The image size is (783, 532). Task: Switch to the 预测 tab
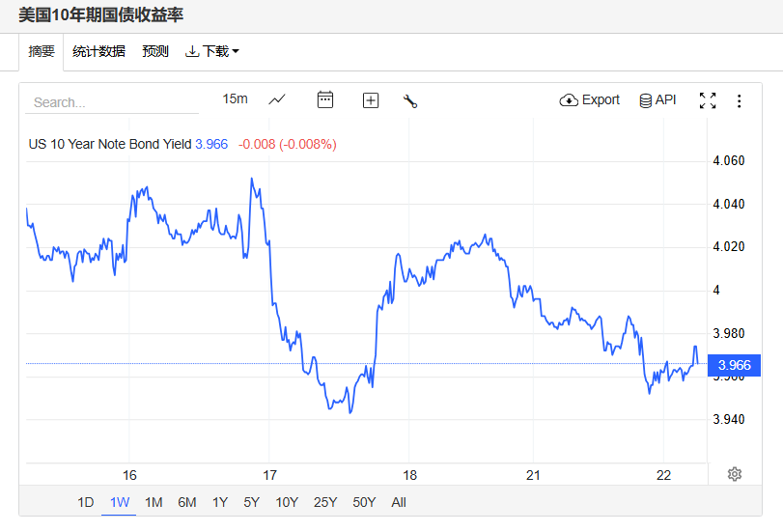tap(155, 51)
